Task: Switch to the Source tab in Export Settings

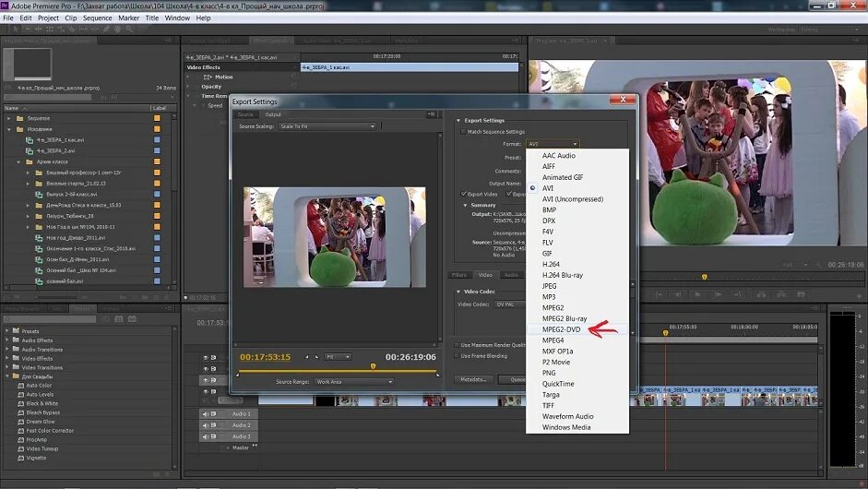Action: (x=245, y=114)
